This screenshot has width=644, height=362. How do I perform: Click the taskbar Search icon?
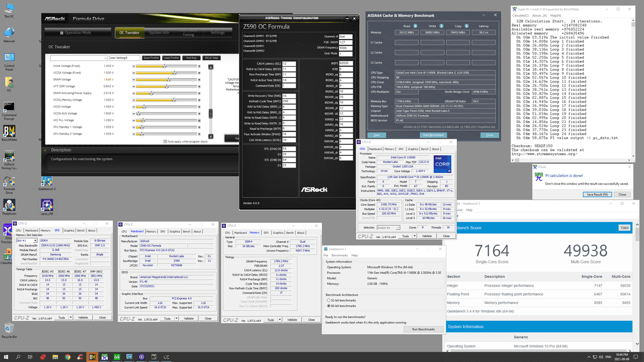point(19,356)
